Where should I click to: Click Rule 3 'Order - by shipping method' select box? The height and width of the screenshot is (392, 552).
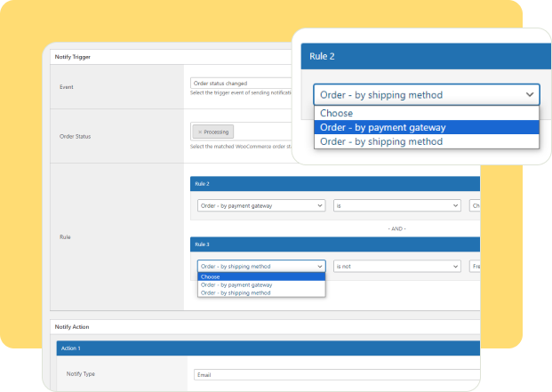[x=261, y=266]
